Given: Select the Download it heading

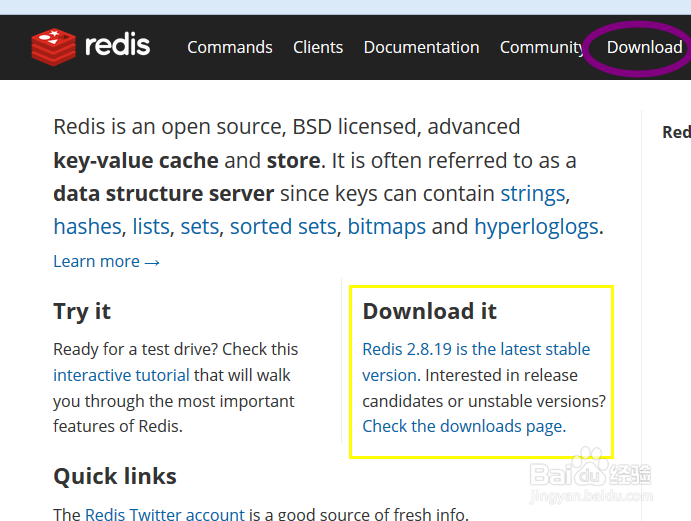Looking at the screenshot, I should pos(430,311).
